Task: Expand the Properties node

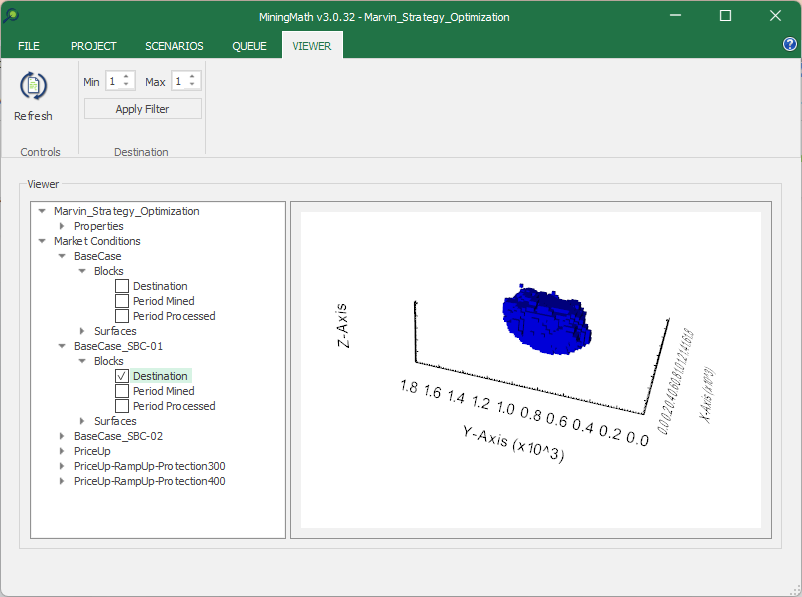Action: pyautogui.click(x=62, y=226)
